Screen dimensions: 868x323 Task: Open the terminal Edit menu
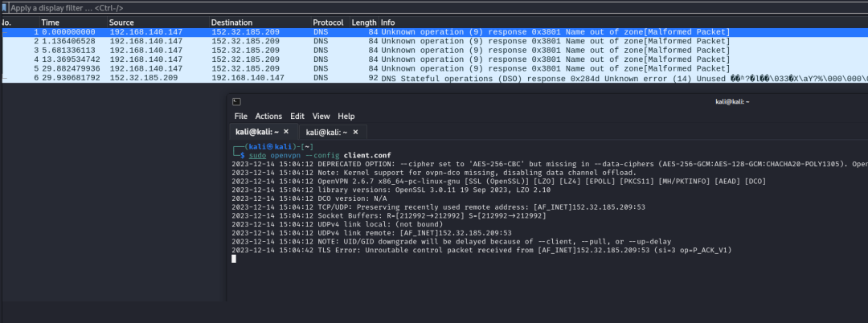click(297, 117)
